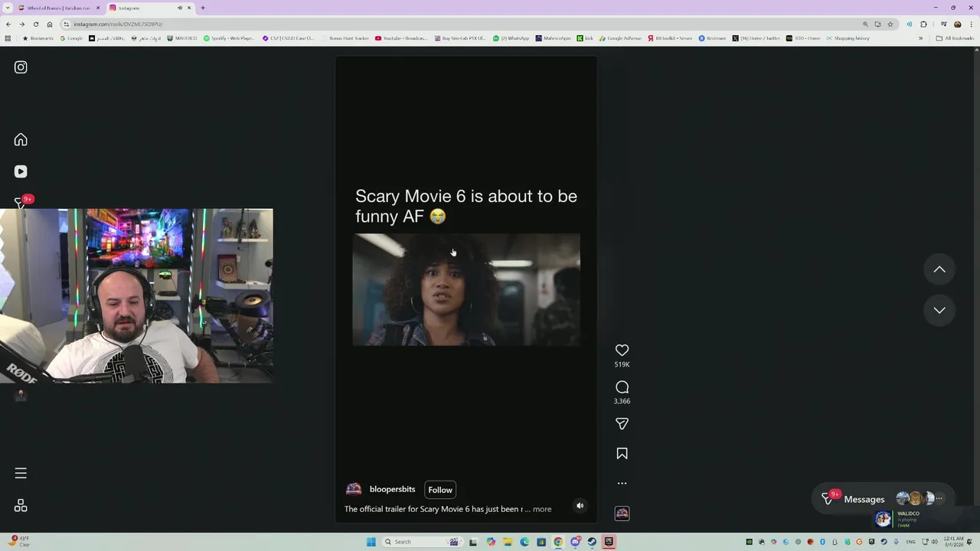The width and height of the screenshot is (980, 551).
Task: Go back with the browser back arrow
Action: 8,24
